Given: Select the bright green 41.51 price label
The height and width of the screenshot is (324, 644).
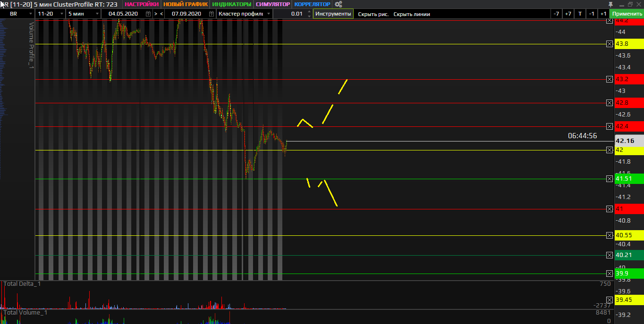Looking at the screenshot, I should coord(629,179).
